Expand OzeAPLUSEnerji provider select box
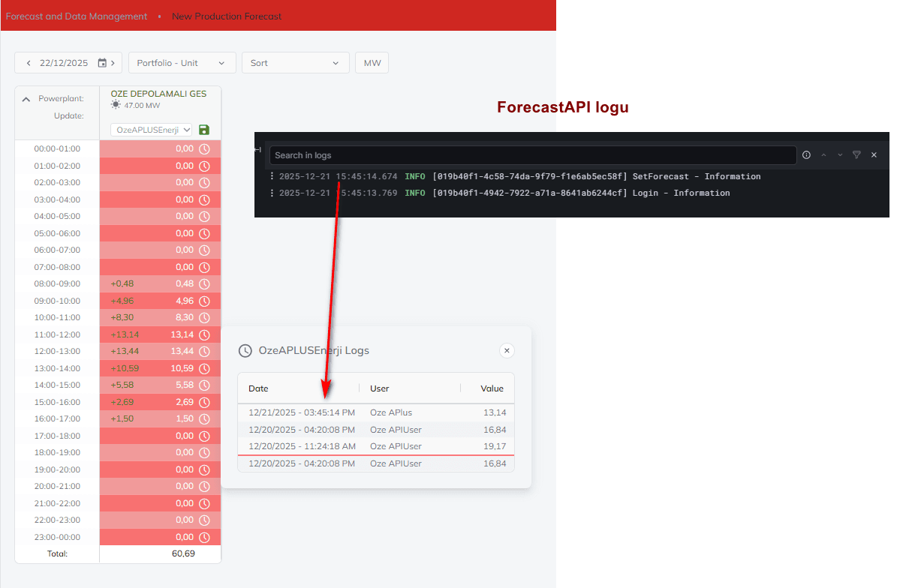The height and width of the screenshot is (588, 909). pyautogui.click(x=151, y=130)
